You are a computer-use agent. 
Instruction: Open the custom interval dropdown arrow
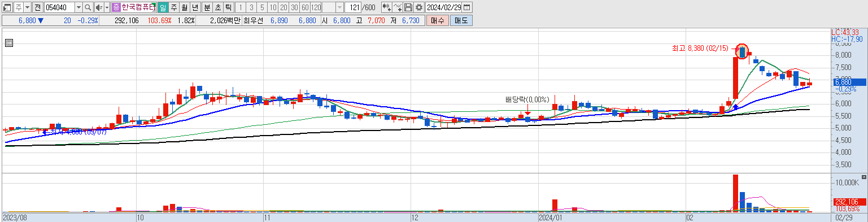pyautogui.click(x=339, y=8)
